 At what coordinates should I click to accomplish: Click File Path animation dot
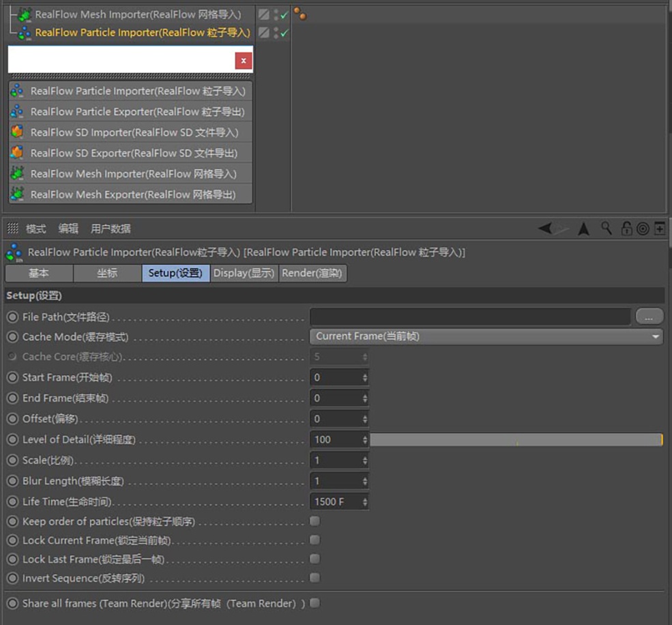coord(13,317)
